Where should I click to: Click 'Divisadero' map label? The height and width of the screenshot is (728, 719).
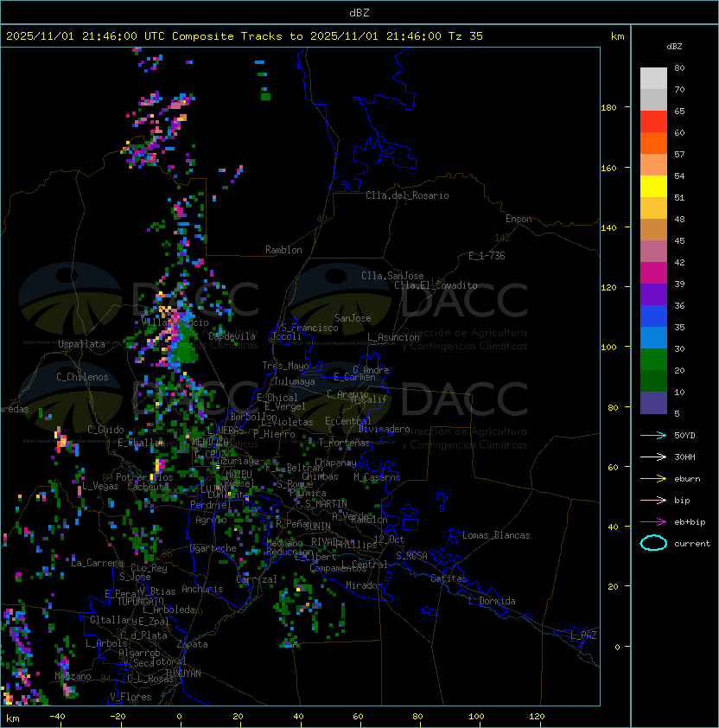(x=384, y=429)
